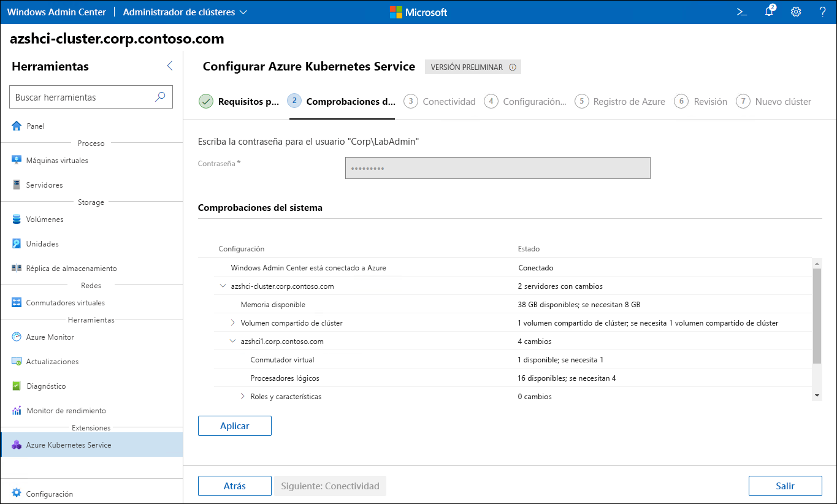Click '16 disponibles; se necesitan 4' status
This screenshot has height=504, width=837.
click(x=567, y=378)
